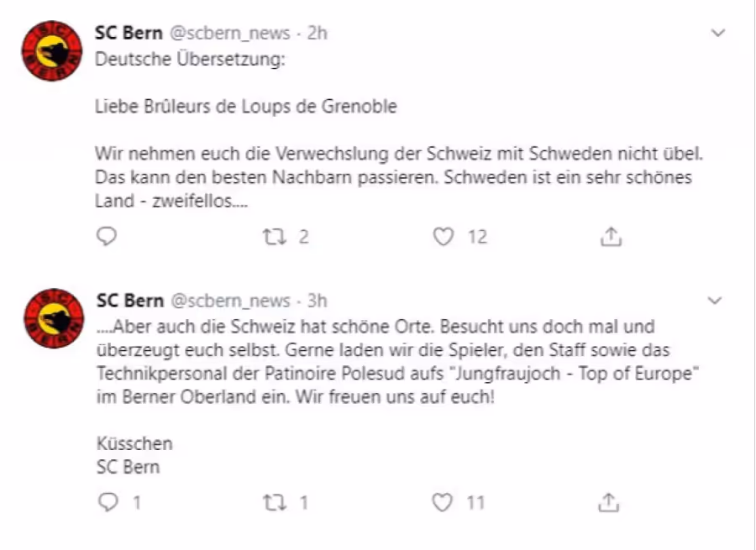
Task: Open @scbern_news handle in second tweet
Action: coord(230,301)
